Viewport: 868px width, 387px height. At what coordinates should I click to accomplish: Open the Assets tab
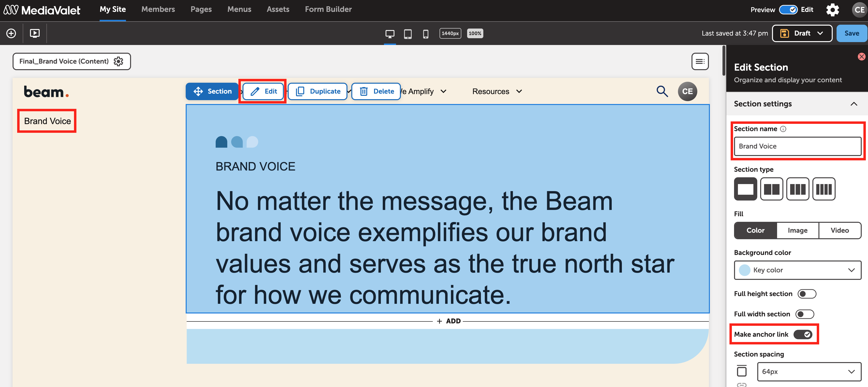pos(278,9)
